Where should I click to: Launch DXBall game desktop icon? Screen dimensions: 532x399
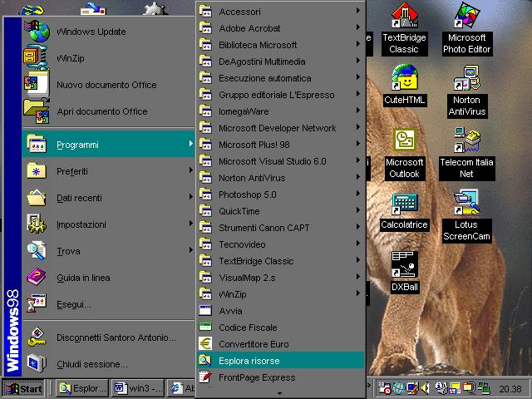pyautogui.click(x=405, y=264)
